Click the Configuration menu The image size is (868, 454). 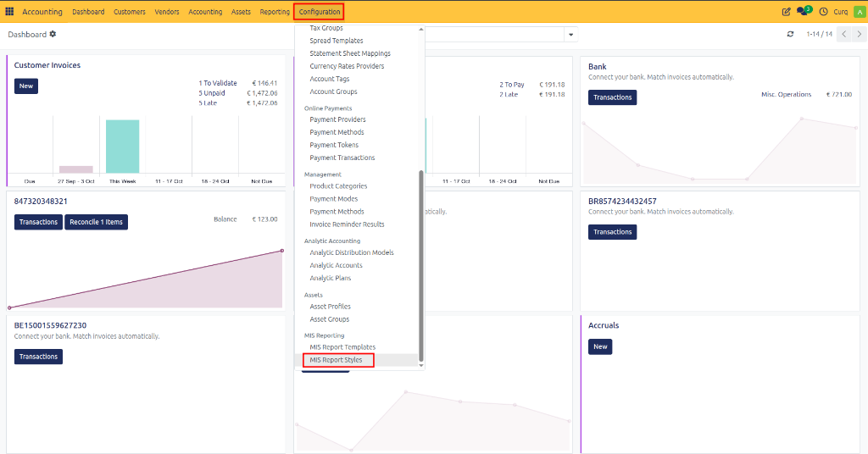(x=320, y=12)
